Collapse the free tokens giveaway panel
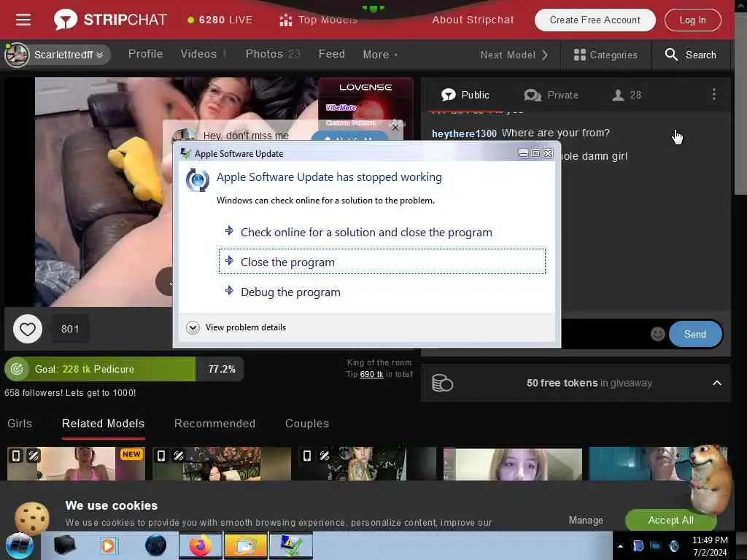The image size is (747, 560). (716, 383)
